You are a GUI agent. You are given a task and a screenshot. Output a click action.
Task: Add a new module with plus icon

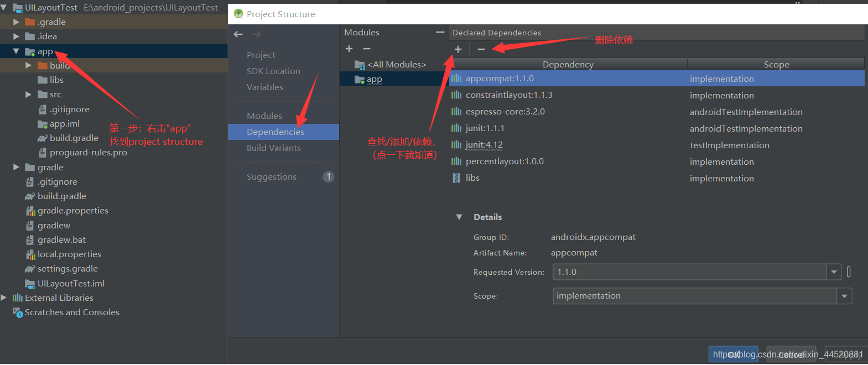point(349,49)
